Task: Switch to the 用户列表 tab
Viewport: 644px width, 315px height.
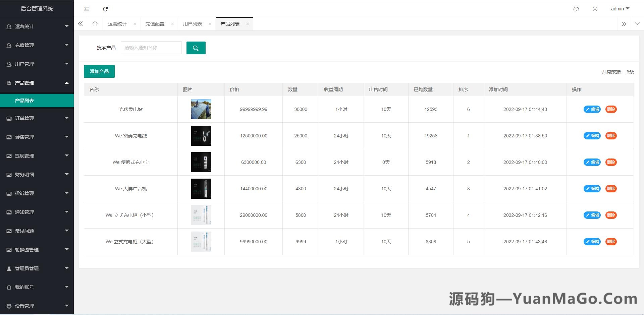Action: click(193, 24)
